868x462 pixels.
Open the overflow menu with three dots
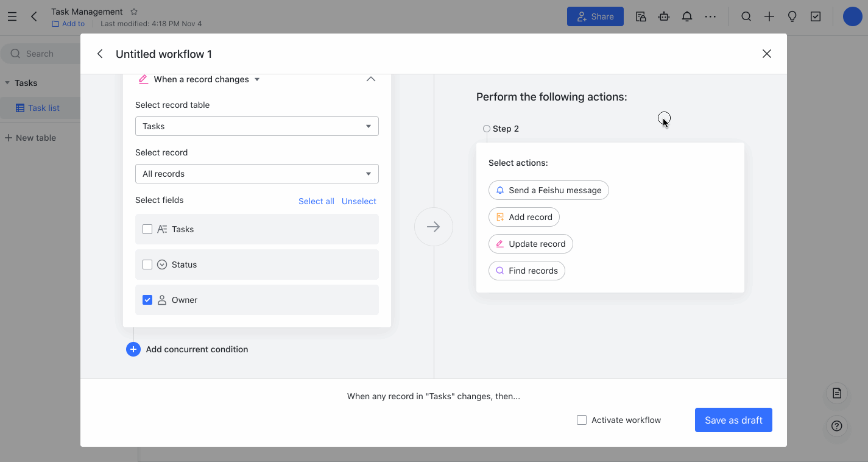710,16
